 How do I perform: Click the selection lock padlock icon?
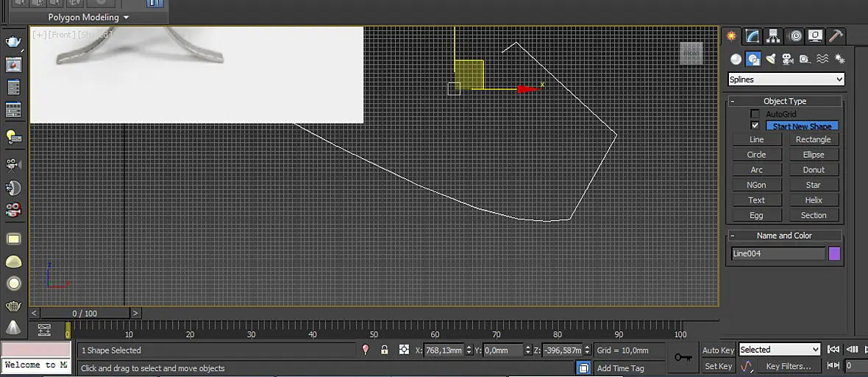[384, 350]
